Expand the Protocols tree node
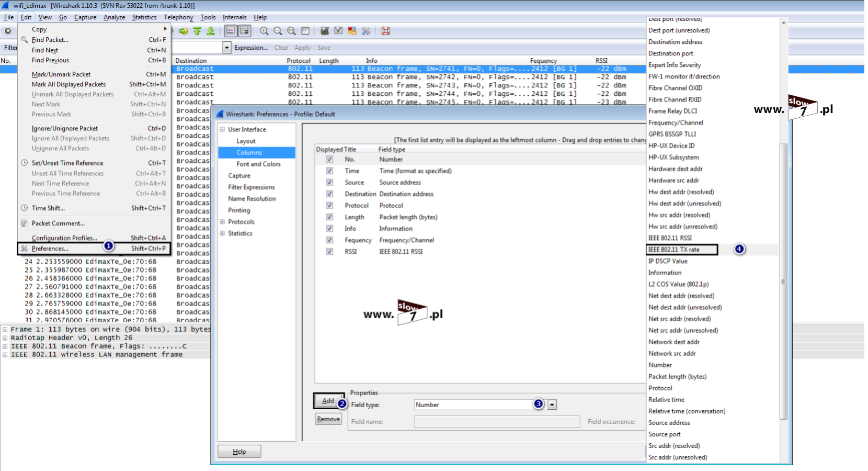Viewport: 868px width, 471px height. point(222,221)
